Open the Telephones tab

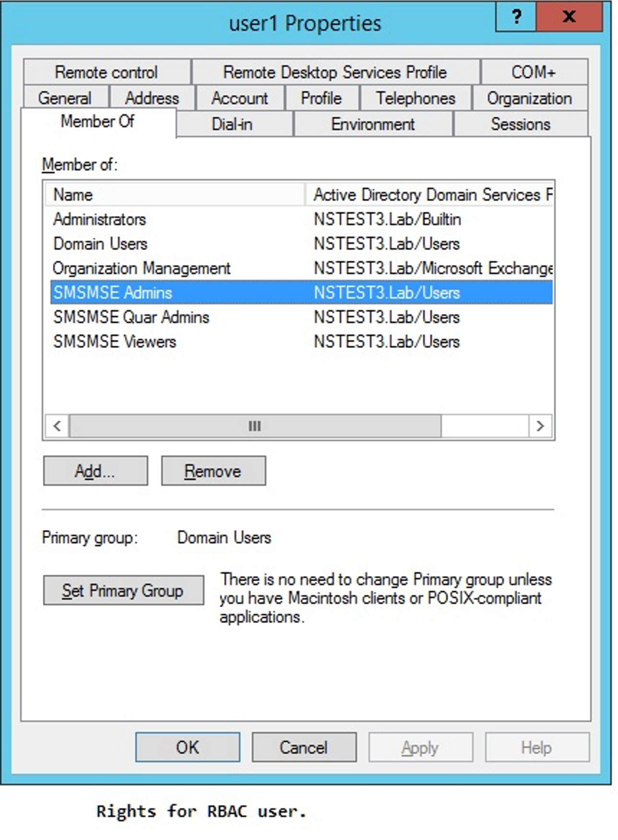pos(416,98)
